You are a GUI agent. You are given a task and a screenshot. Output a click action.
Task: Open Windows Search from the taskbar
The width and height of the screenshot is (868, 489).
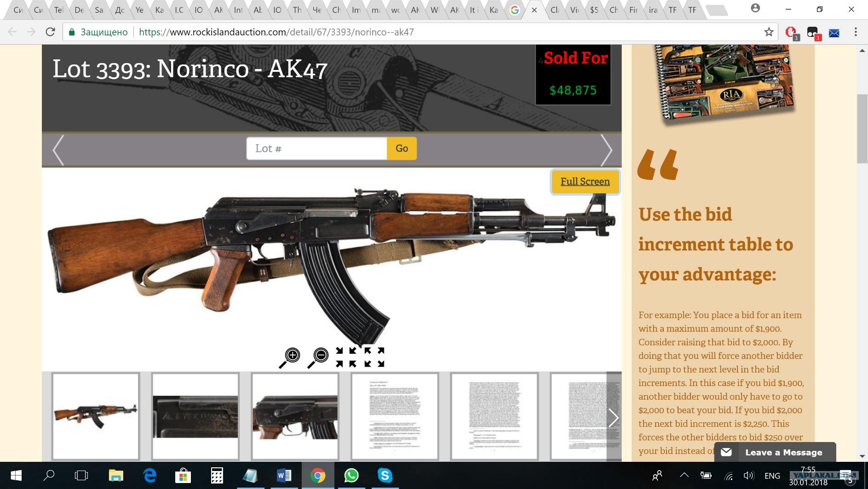tap(49, 475)
